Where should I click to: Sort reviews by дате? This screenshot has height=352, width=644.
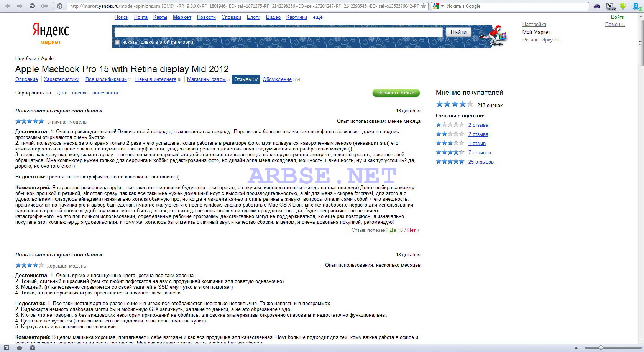tap(62, 93)
